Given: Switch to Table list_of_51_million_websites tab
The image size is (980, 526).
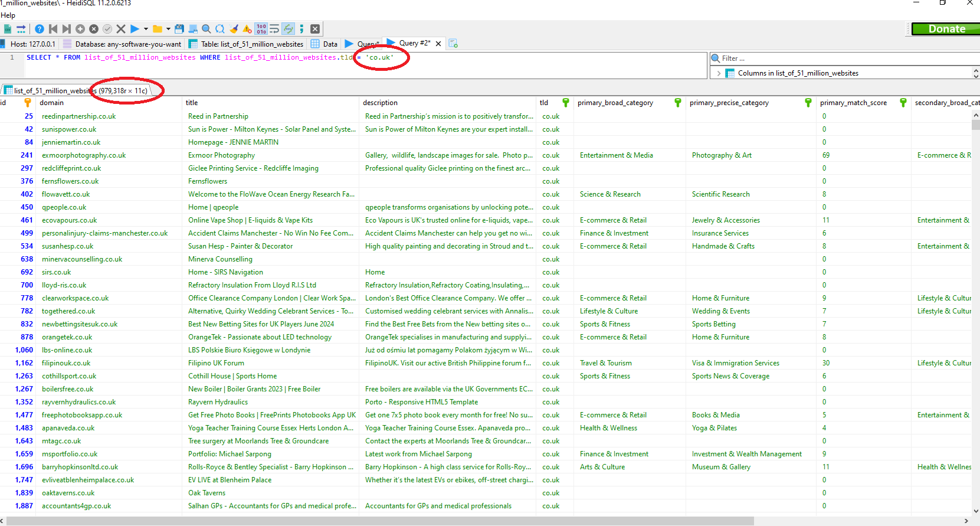Looking at the screenshot, I should [x=247, y=44].
